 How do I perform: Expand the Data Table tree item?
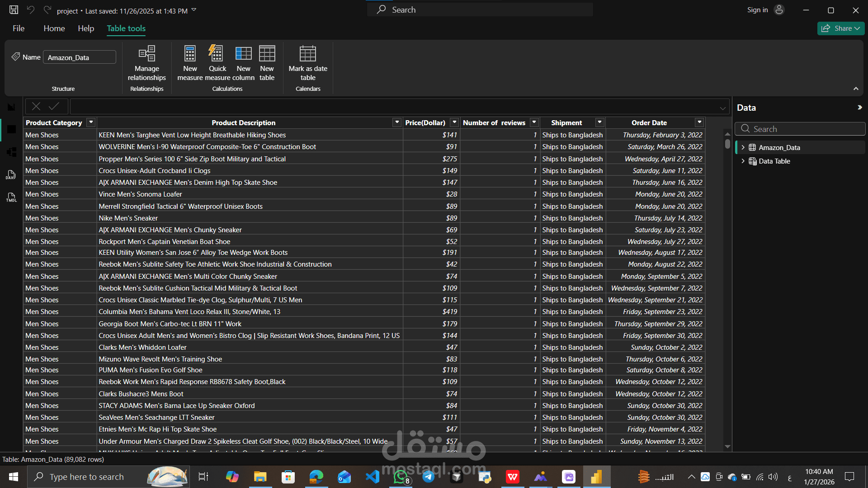click(743, 161)
